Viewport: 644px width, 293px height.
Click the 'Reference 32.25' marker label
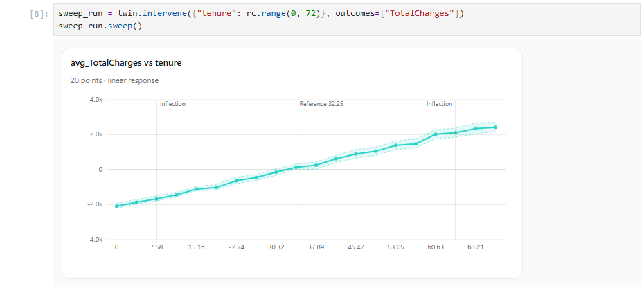coord(321,104)
